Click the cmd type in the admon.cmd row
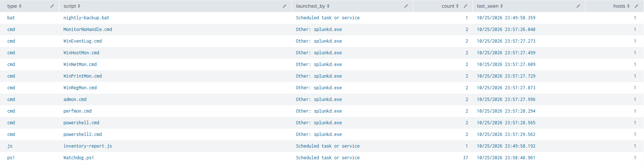644x164 pixels. coord(11,99)
